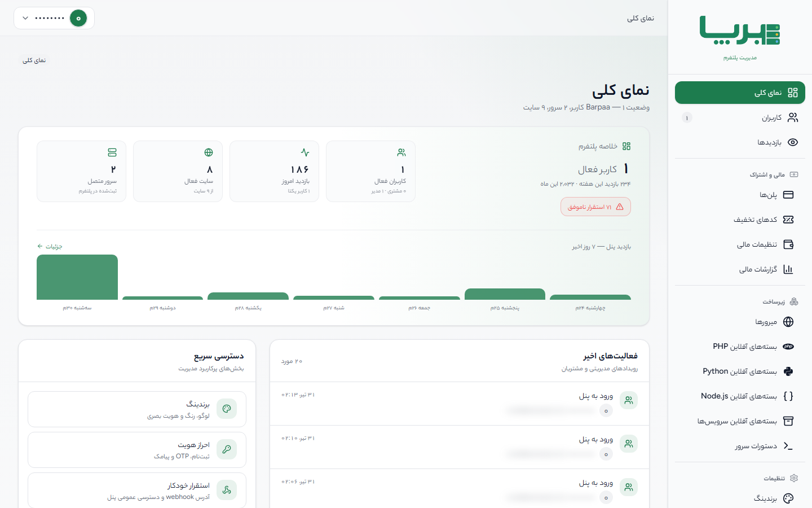Viewport: 812px width, 508px height.
Task: Click the globe icon beside میرورها
Action: pyautogui.click(x=788, y=322)
